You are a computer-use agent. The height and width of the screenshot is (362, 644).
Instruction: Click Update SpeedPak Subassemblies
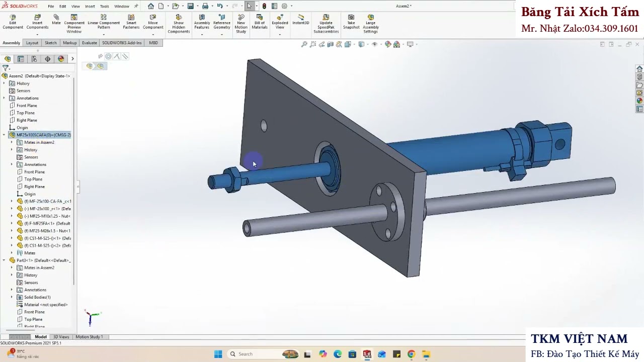(x=326, y=24)
